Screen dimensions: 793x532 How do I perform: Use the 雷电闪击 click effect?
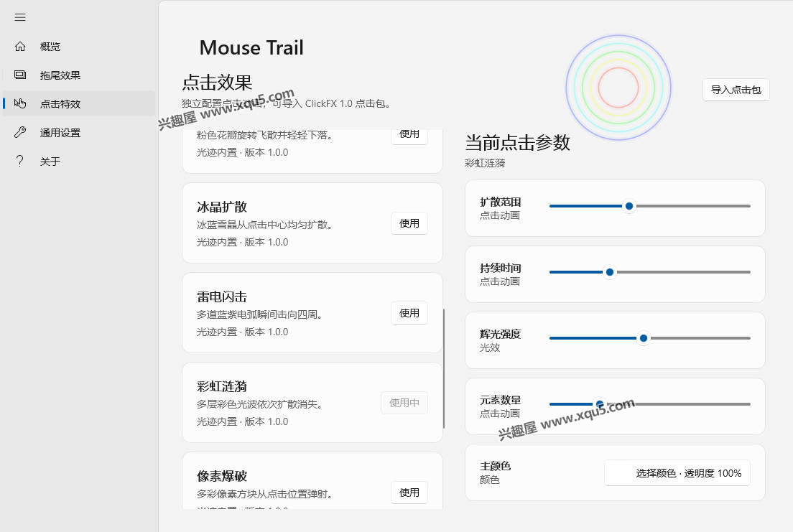409,313
